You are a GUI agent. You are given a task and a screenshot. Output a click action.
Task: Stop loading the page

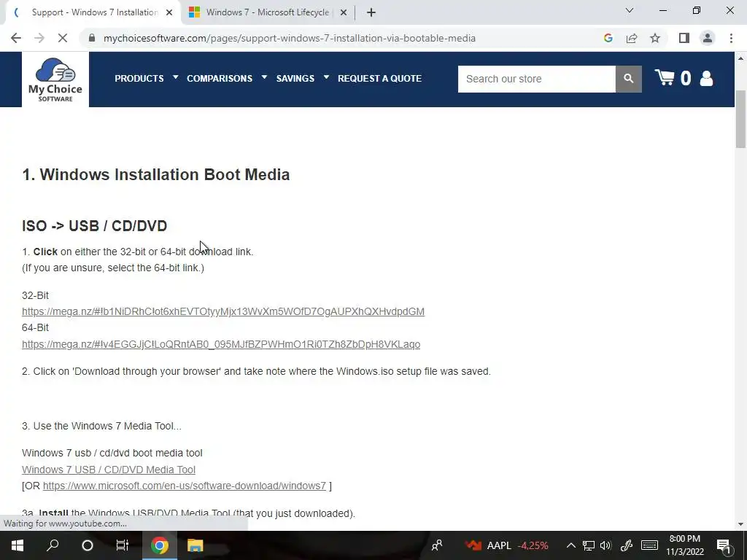pyautogui.click(x=63, y=38)
